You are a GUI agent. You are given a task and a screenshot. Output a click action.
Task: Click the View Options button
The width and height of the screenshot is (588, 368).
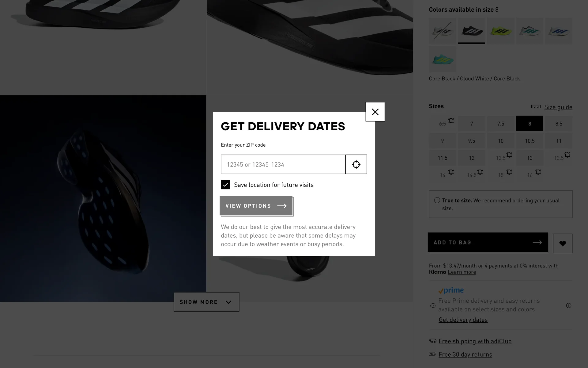[x=256, y=206]
